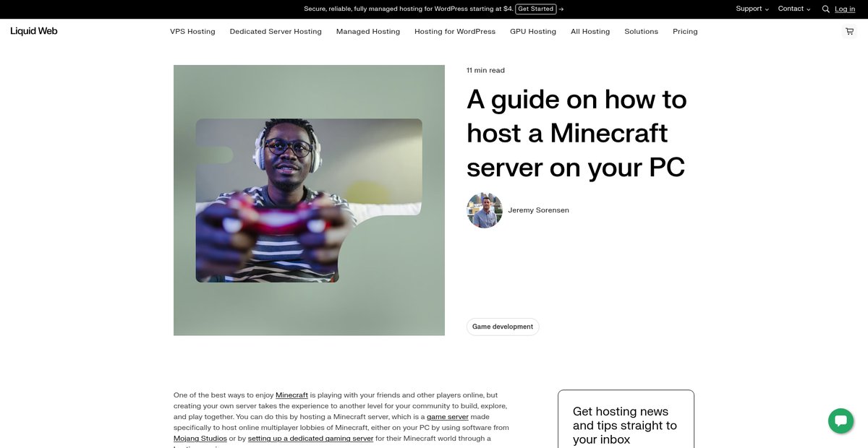868x448 pixels.
Task: Click the Log in link
Action: click(x=845, y=9)
